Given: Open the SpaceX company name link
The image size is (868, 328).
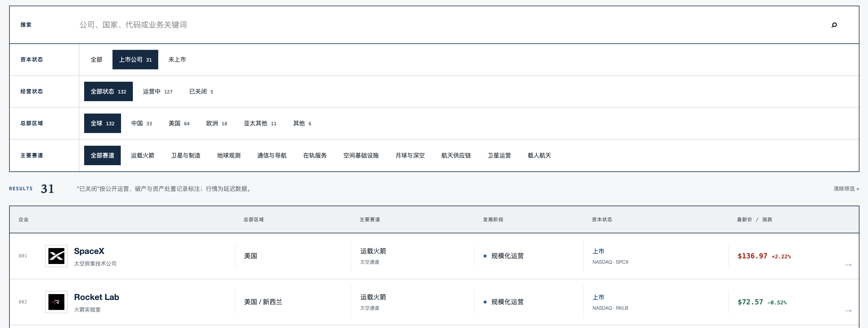Looking at the screenshot, I should pyautogui.click(x=89, y=251).
